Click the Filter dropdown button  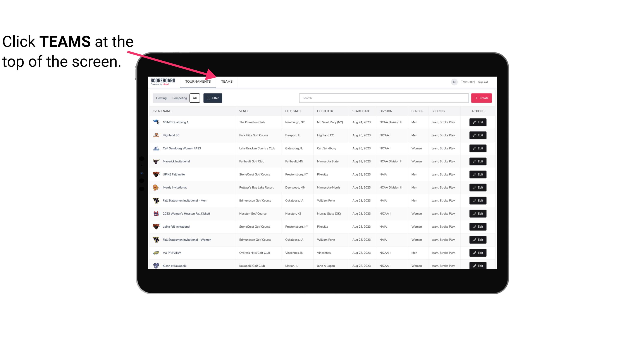(x=212, y=98)
